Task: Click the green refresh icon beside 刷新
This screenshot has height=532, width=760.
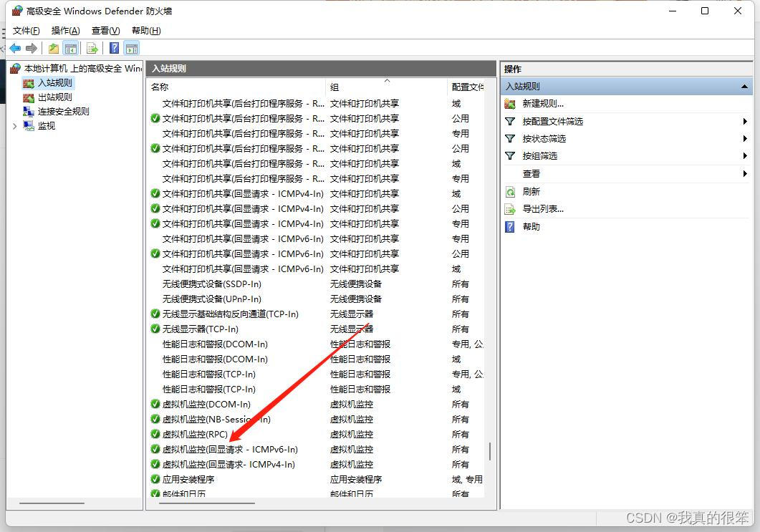Action: click(x=510, y=192)
